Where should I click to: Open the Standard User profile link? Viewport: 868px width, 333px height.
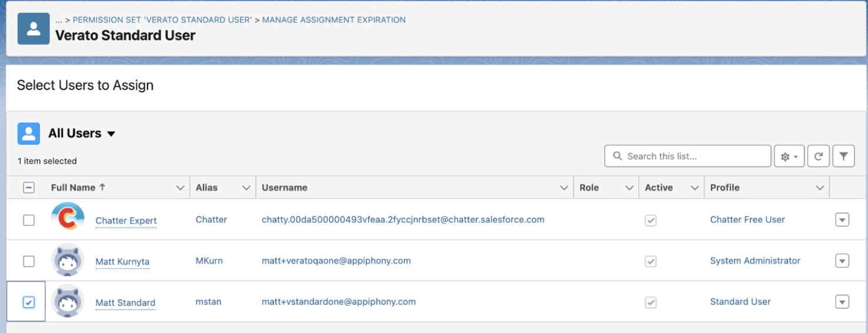[740, 302]
